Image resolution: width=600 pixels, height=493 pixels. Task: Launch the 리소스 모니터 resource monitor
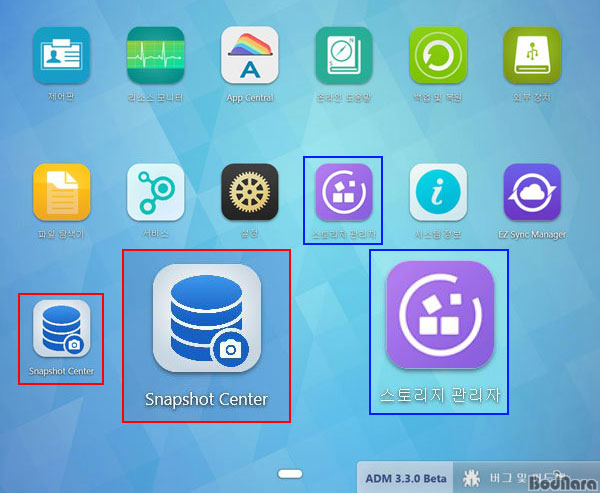coord(156,56)
